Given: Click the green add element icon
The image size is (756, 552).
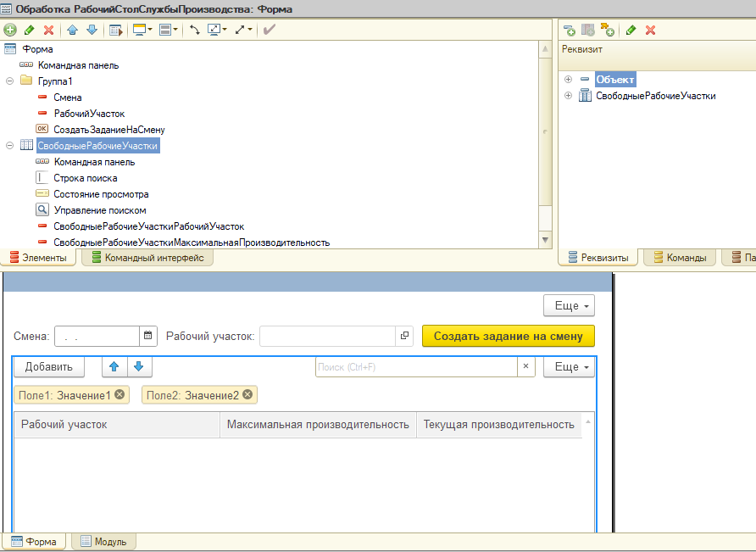Looking at the screenshot, I should tap(10, 30).
